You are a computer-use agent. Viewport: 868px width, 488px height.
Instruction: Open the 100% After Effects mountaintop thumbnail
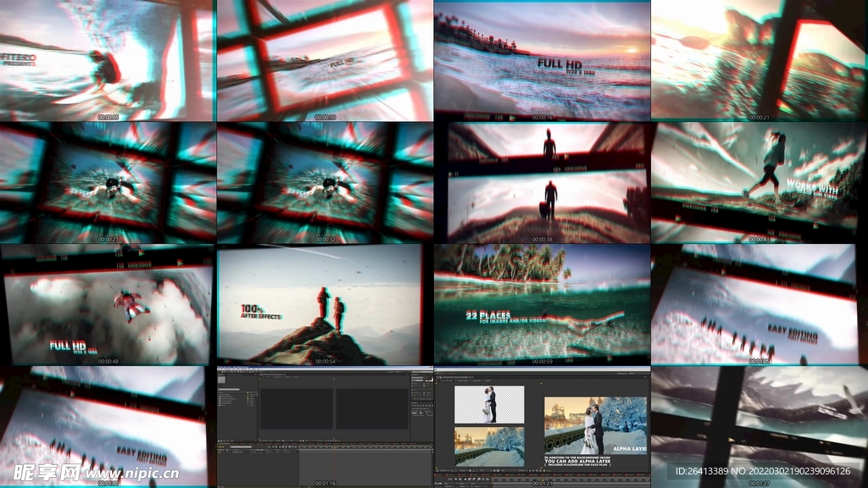(325, 305)
